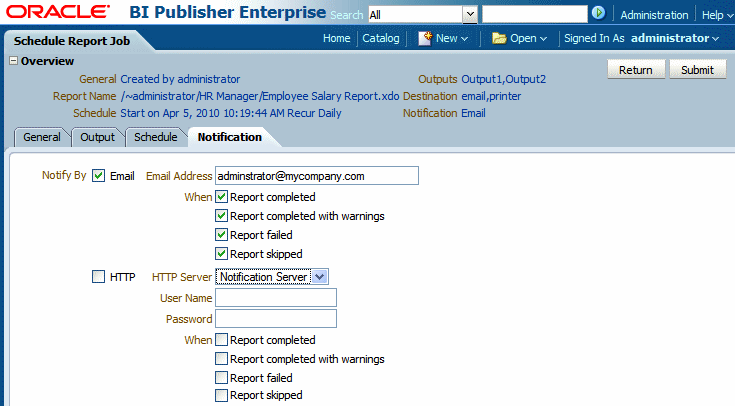Click the Employee Salary Report.xdo report name
735x406 pixels.
point(260,96)
